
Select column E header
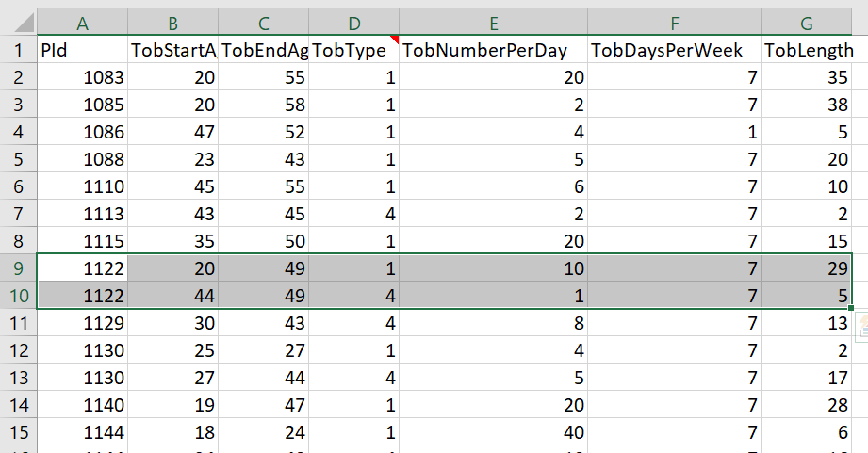pyautogui.click(x=493, y=22)
